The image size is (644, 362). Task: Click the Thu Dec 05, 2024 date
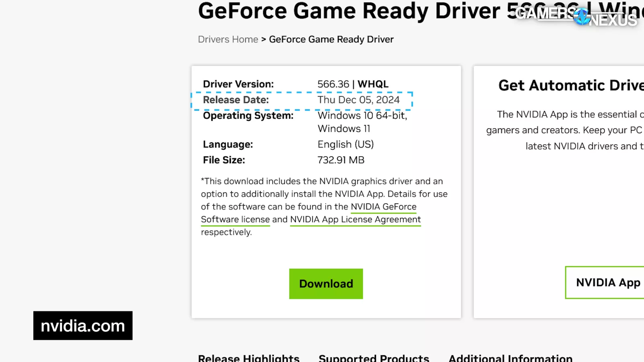point(358,100)
